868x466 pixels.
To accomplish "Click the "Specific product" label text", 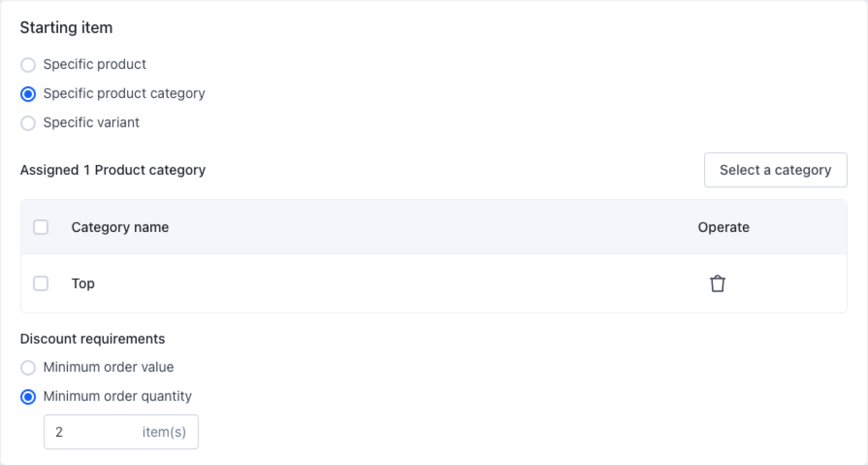I will pyautogui.click(x=94, y=64).
